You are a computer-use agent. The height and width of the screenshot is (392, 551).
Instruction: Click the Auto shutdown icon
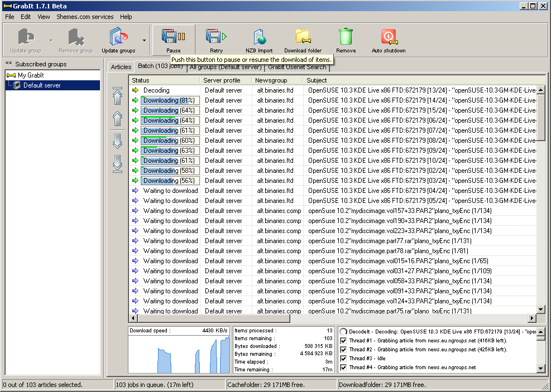tap(389, 38)
